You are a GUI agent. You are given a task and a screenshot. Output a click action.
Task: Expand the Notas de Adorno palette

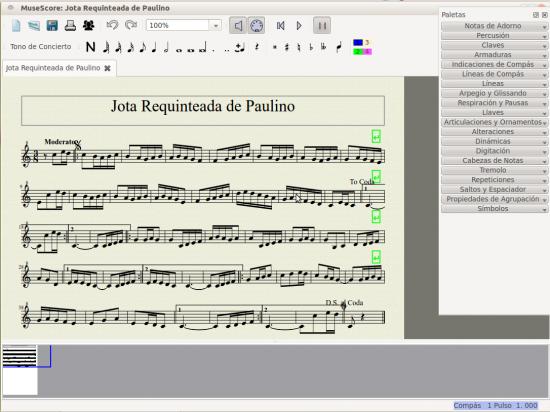coord(494,26)
